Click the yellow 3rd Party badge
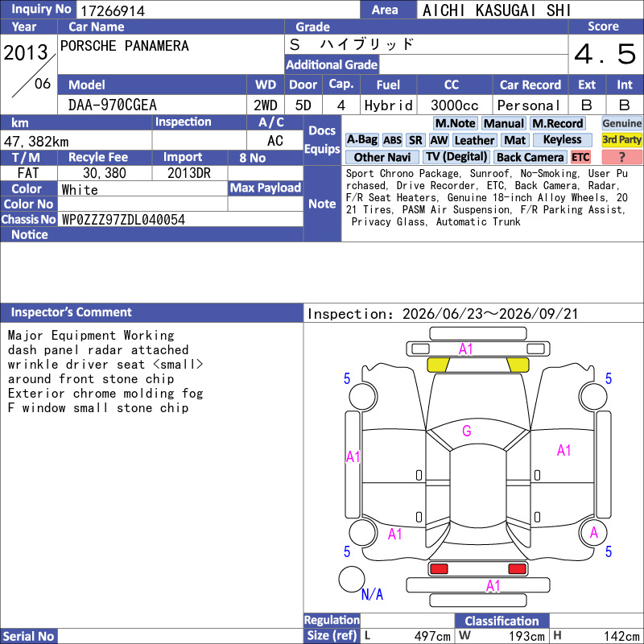 pyautogui.click(x=621, y=140)
